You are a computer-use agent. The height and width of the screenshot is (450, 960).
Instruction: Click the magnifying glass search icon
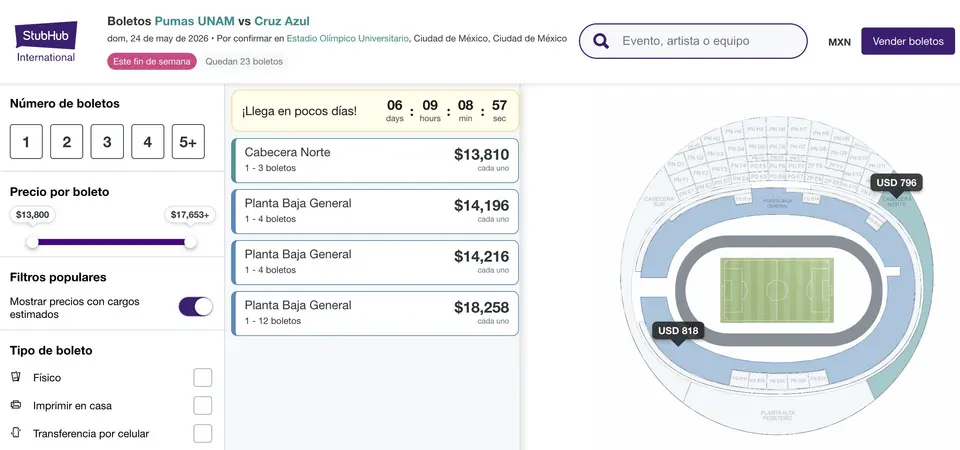pos(601,41)
